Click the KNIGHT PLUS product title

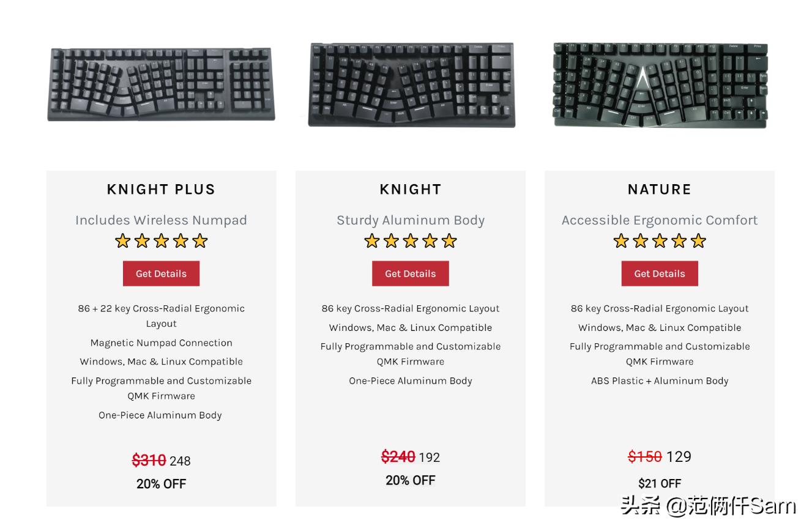point(161,190)
